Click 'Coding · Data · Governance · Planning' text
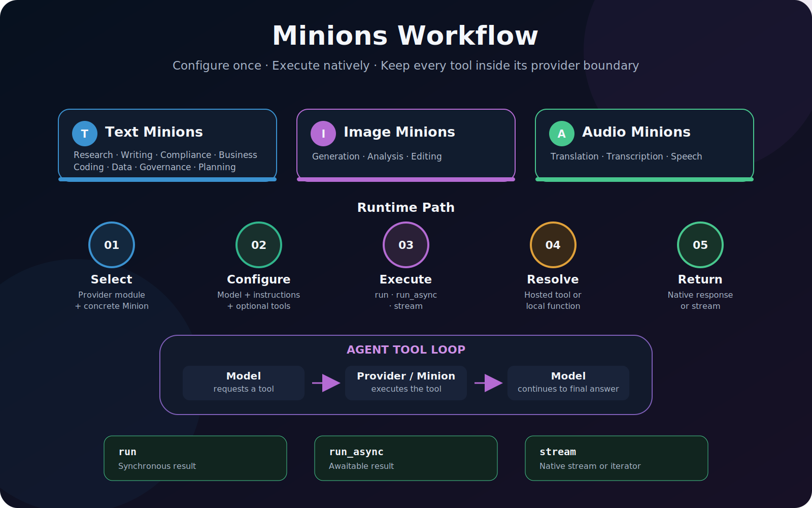The height and width of the screenshot is (508, 812). tap(155, 167)
